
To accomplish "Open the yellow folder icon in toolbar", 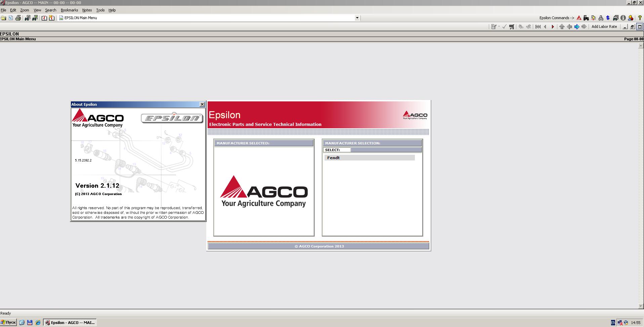I will pos(3,18).
